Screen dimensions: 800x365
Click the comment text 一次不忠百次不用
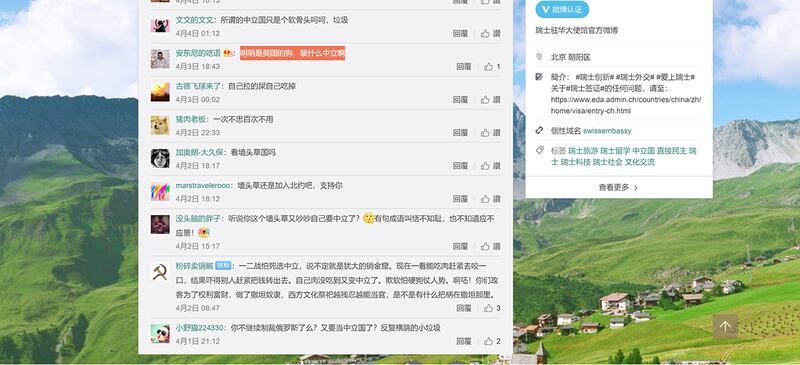pyautogui.click(x=243, y=119)
